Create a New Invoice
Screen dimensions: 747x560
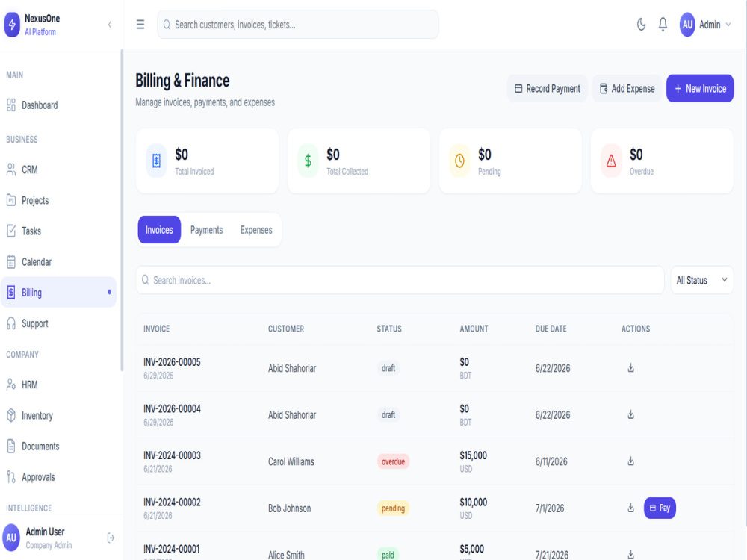700,89
